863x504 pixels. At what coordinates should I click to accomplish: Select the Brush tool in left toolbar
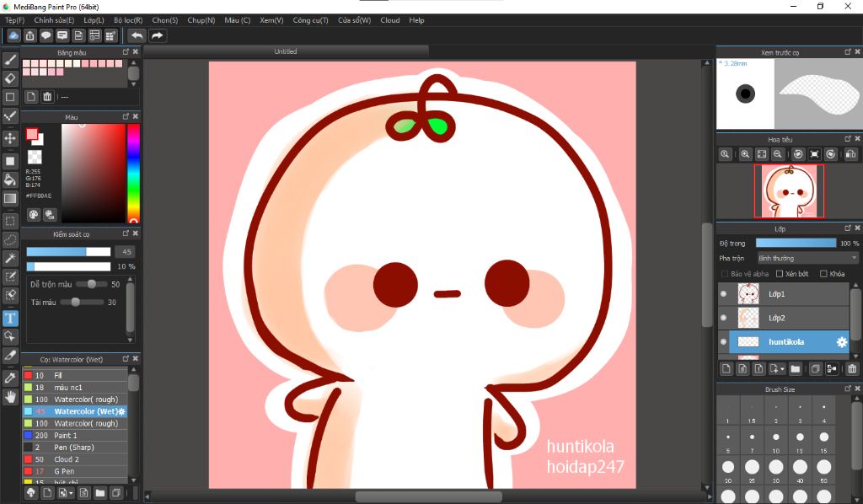10,60
